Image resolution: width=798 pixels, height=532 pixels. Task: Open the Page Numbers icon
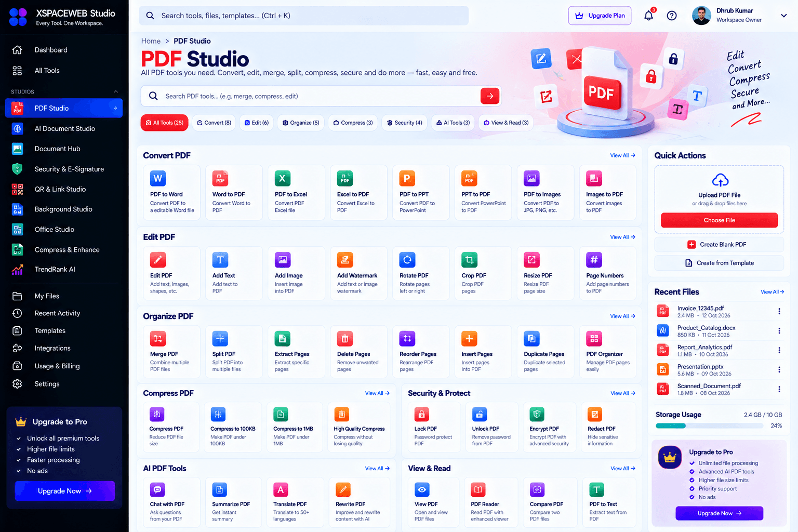click(594, 259)
